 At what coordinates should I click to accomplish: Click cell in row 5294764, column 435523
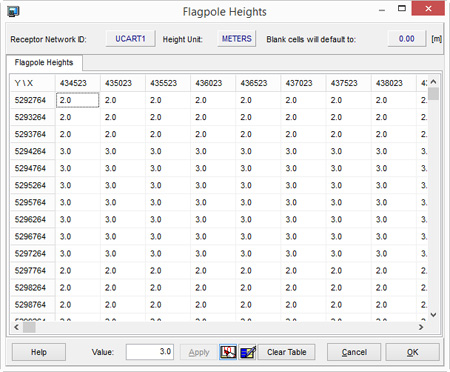click(168, 168)
